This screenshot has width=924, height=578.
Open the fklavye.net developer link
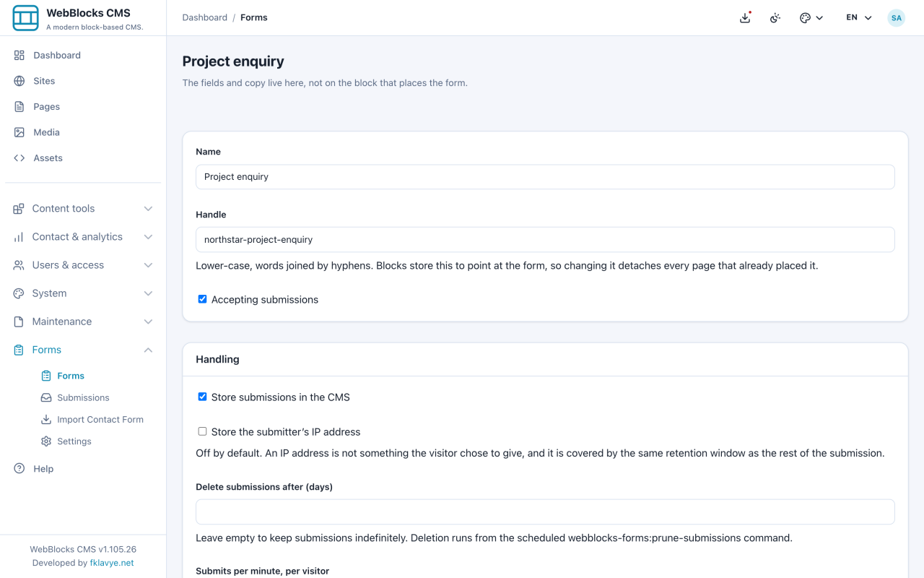[x=112, y=563]
